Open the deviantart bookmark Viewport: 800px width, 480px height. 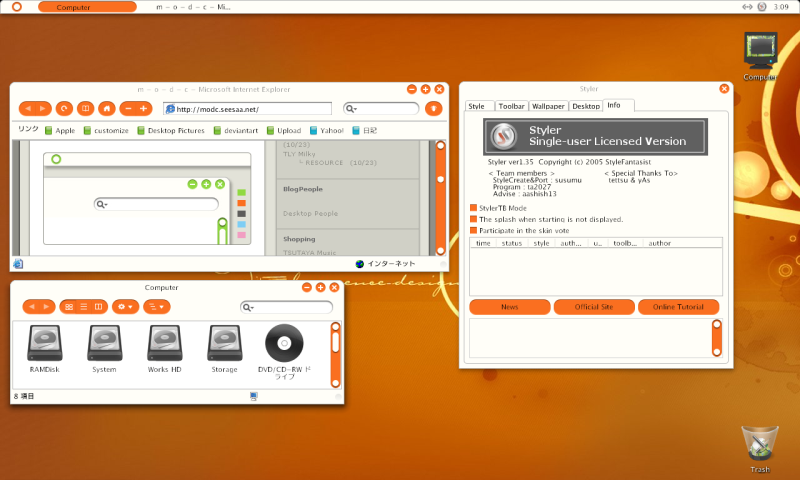pos(236,131)
